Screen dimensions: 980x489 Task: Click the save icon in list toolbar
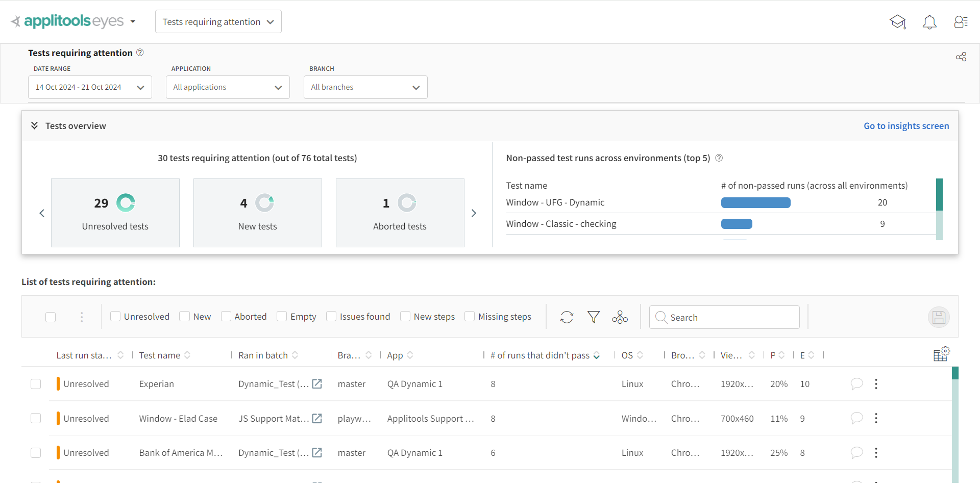939,318
